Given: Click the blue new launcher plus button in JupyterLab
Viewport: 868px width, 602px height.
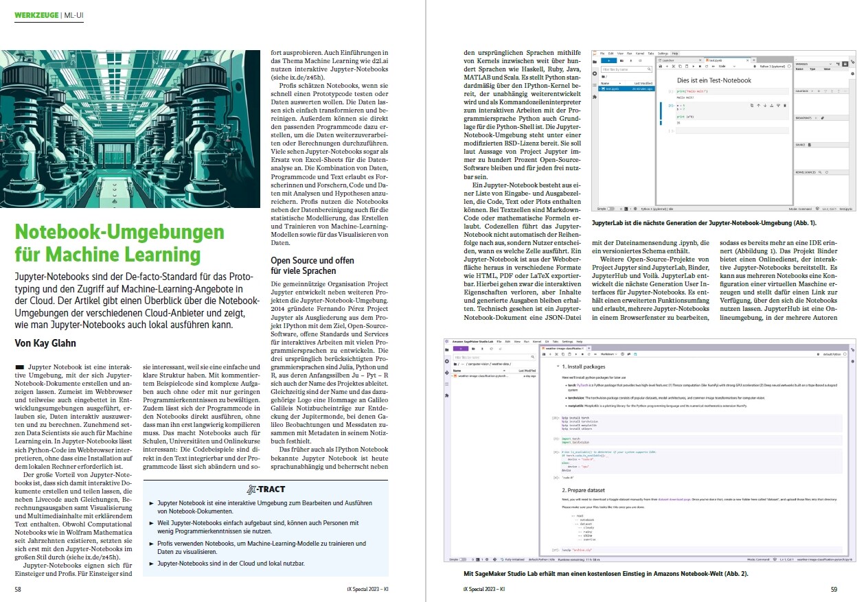Looking at the screenshot, I should click(608, 61).
